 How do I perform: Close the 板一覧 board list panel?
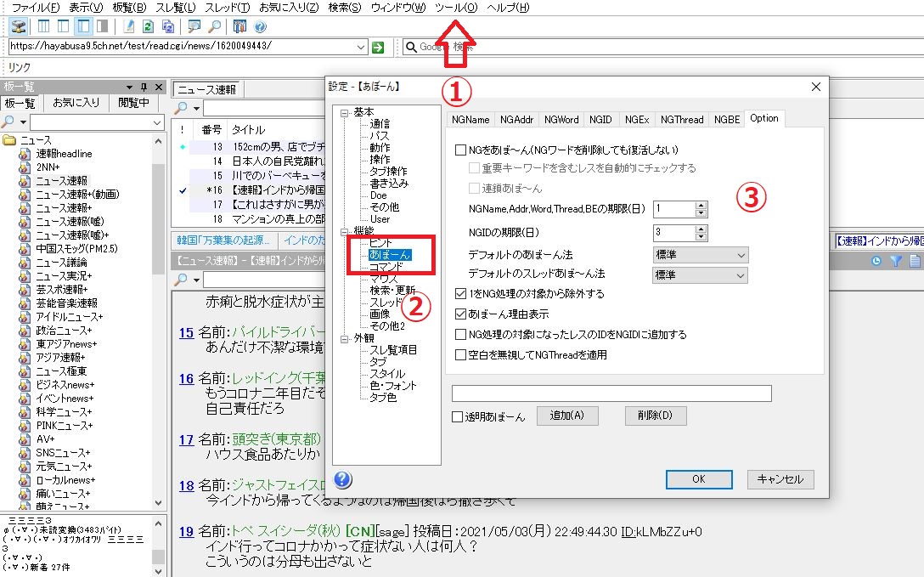pyautogui.click(x=159, y=87)
